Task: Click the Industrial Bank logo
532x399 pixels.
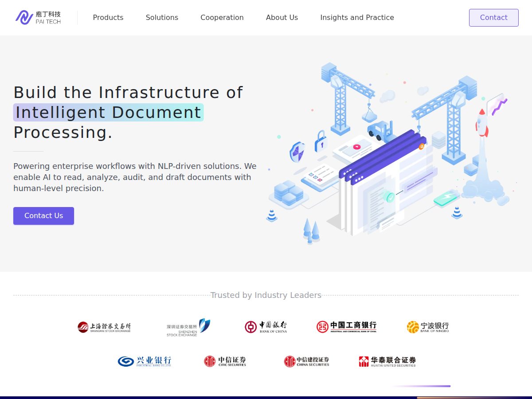Action: [x=145, y=361]
